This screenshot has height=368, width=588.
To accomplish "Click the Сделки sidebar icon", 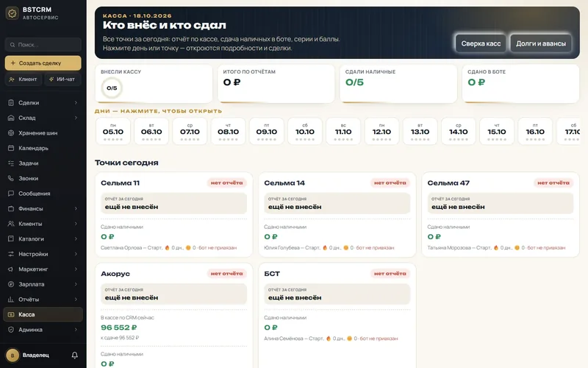I will click(x=11, y=102).
